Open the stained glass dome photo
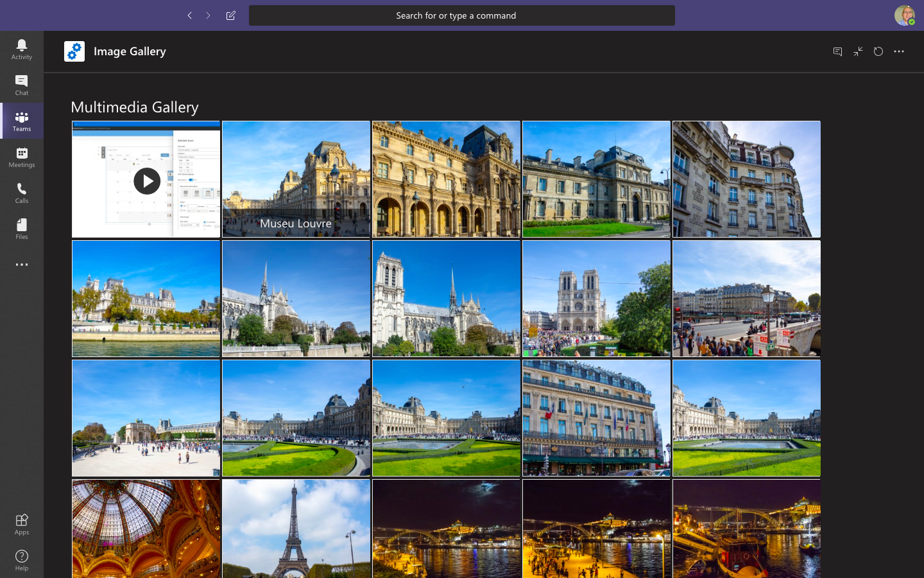 146,529
